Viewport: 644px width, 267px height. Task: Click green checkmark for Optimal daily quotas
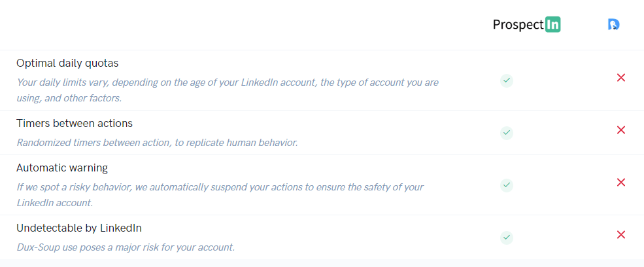click(507, 80)
